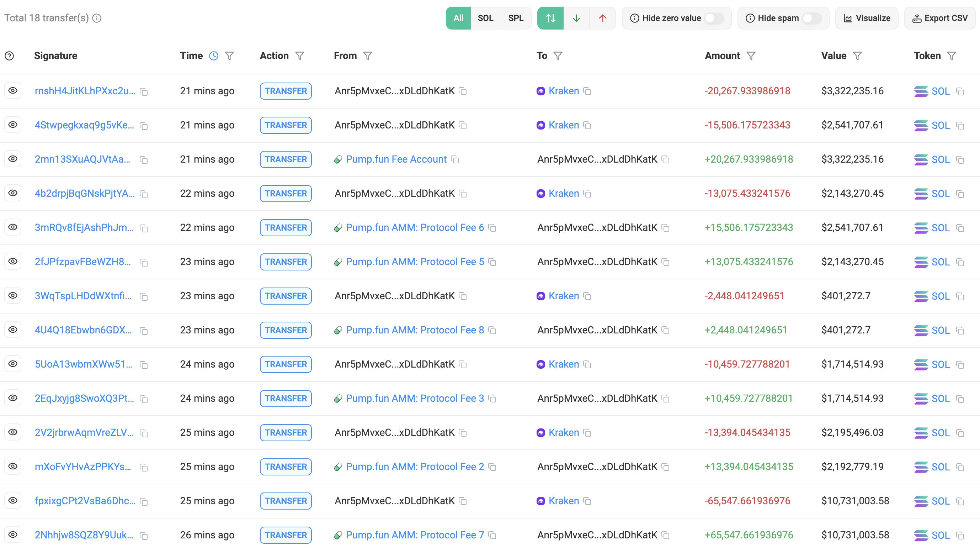Click amount -65,547.661936976
This screenshot has height=548, width=980.
coord(747,501)
